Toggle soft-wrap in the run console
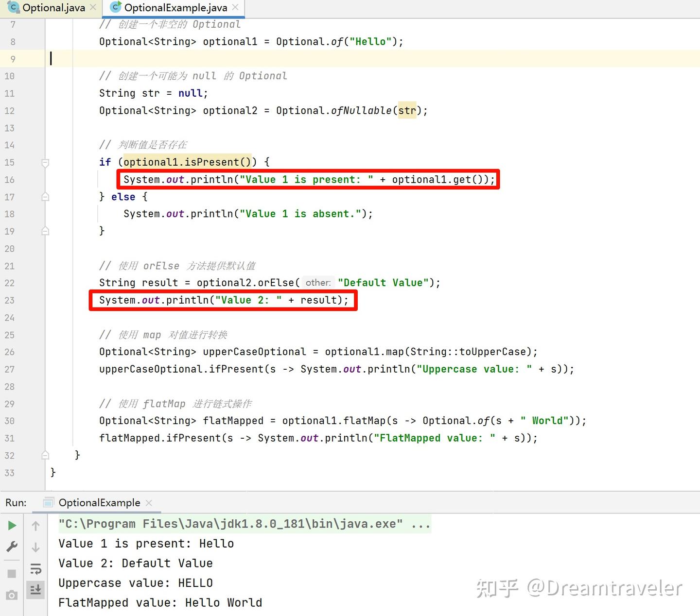 (x=35, y=569)
